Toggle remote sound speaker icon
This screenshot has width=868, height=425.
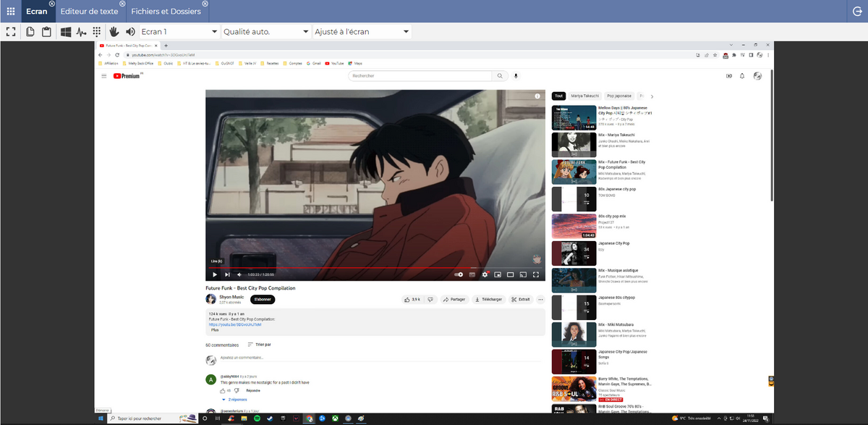[130, 32]
